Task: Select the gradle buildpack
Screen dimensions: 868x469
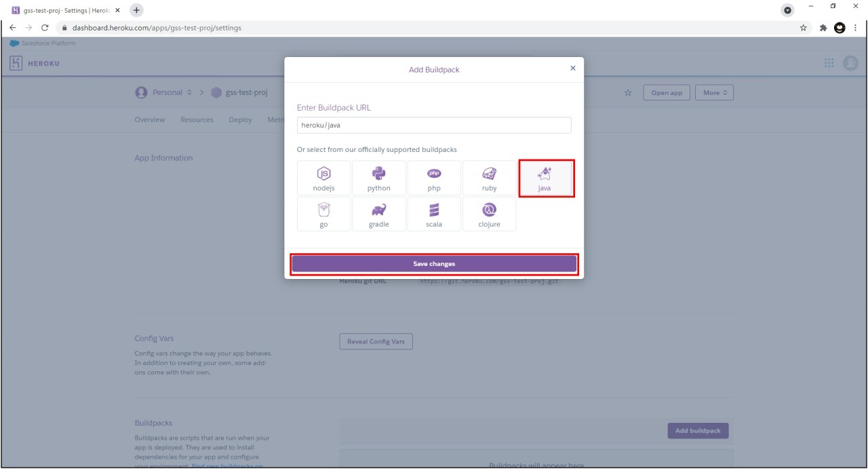Action: (x=379, y=214)
